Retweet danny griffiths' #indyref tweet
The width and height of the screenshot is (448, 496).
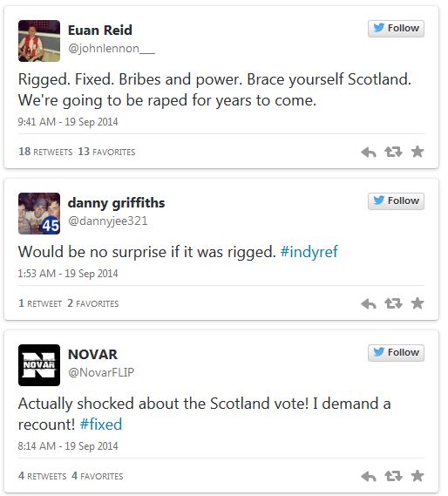coord(393,303)
